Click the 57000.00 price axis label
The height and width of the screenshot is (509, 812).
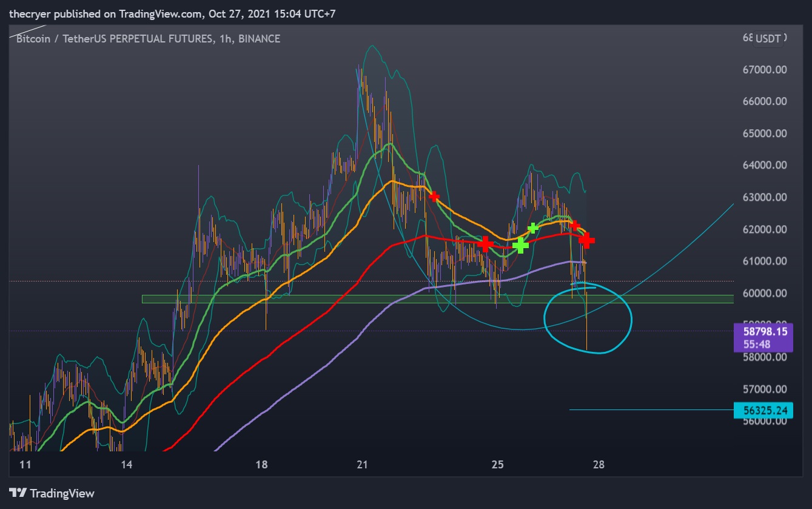(765, 389)
